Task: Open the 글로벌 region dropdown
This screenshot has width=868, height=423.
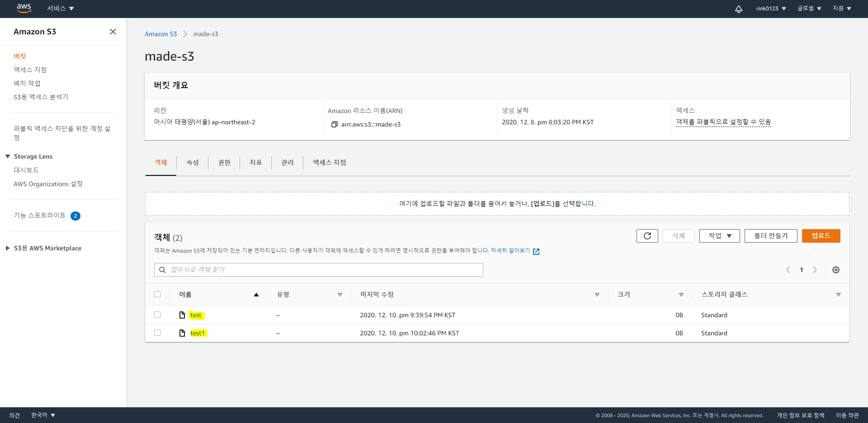Action: pos(809,9)
